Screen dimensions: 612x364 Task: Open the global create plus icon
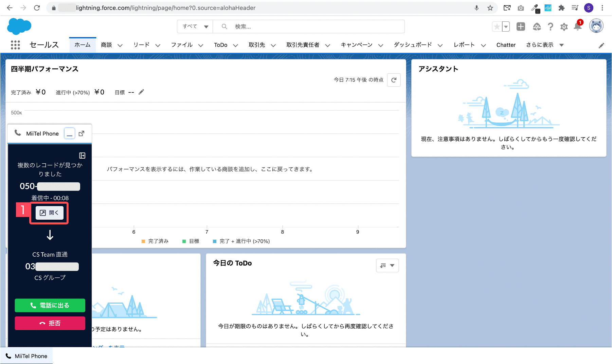[521, 26]
